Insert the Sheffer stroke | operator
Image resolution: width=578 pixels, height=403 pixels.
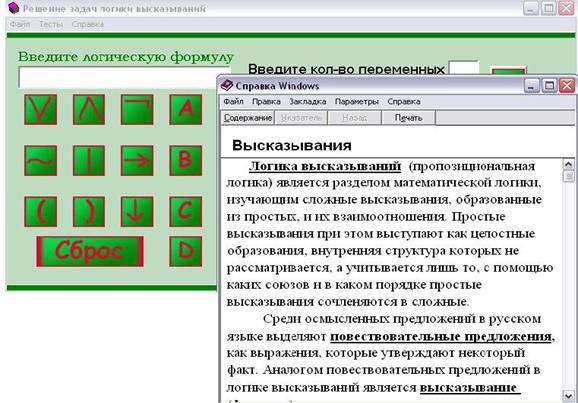point(89,160)
